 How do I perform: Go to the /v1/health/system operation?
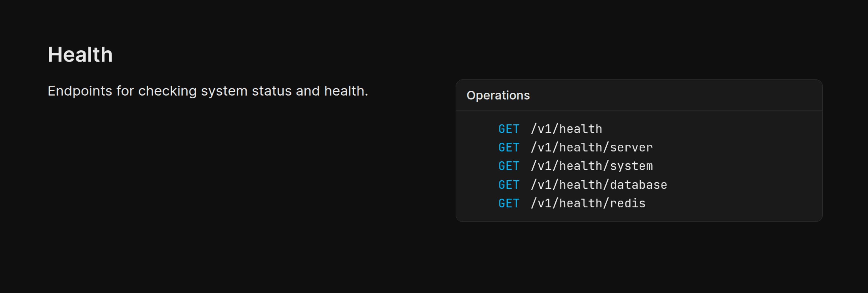point(591,166)
